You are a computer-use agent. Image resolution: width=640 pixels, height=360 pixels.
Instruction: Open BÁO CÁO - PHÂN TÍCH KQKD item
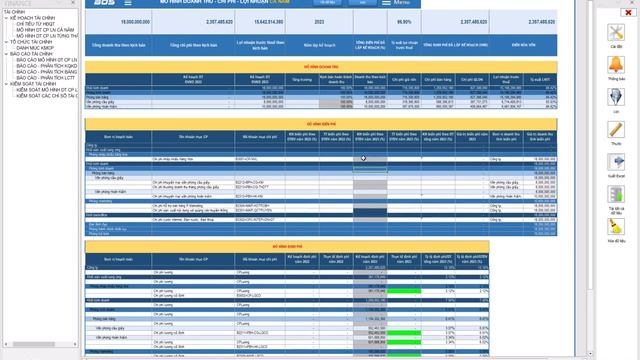click(x=47, y=66)
